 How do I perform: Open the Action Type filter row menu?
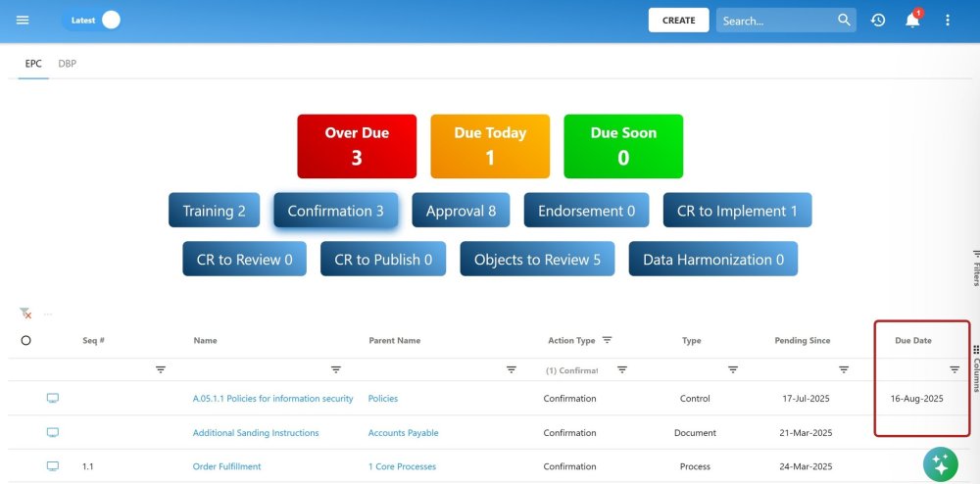(x=622, y=369)
